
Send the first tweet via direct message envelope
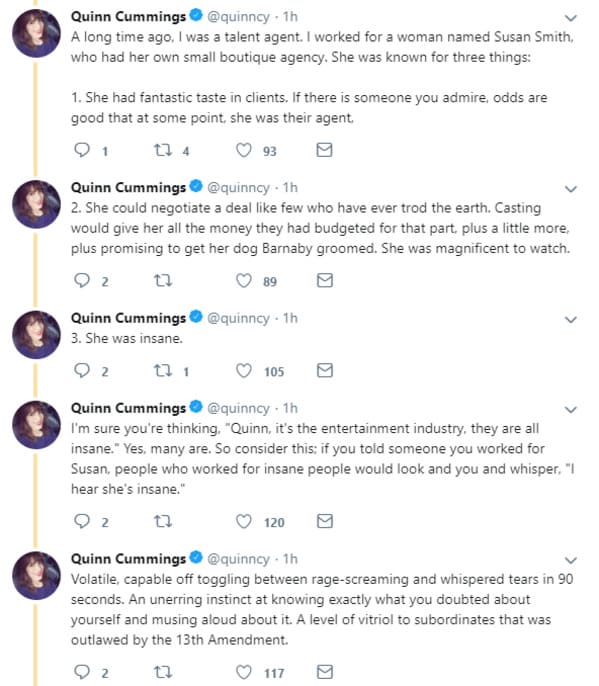[x=324, y=150]
